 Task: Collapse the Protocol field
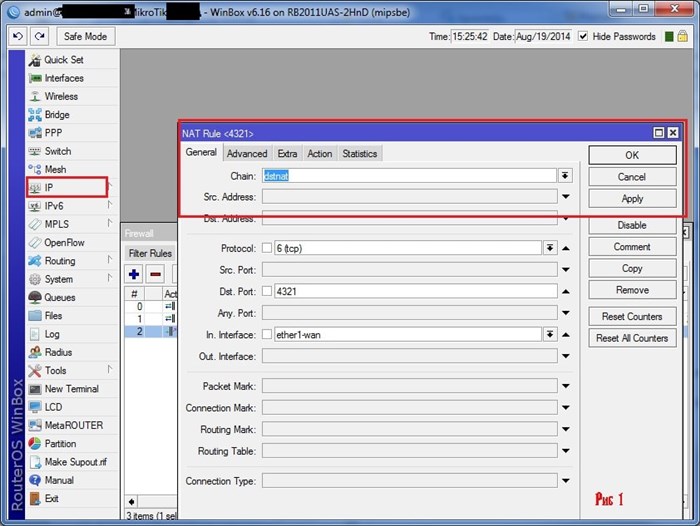[566, 248]
